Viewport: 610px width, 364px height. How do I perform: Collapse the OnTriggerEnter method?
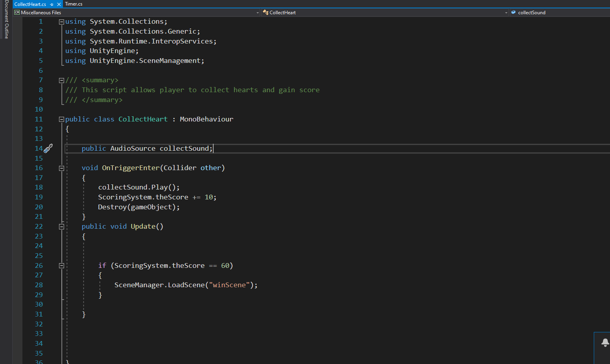pos(61,168)
